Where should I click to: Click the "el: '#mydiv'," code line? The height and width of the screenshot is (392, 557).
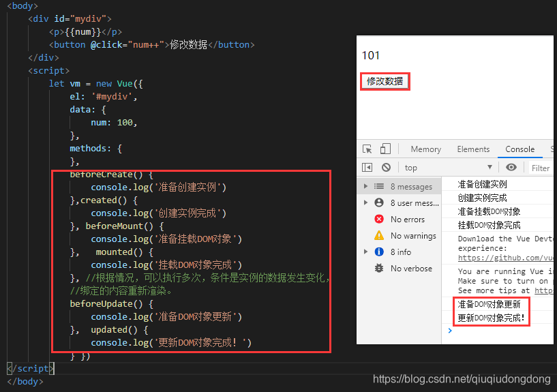click(104, 97)
